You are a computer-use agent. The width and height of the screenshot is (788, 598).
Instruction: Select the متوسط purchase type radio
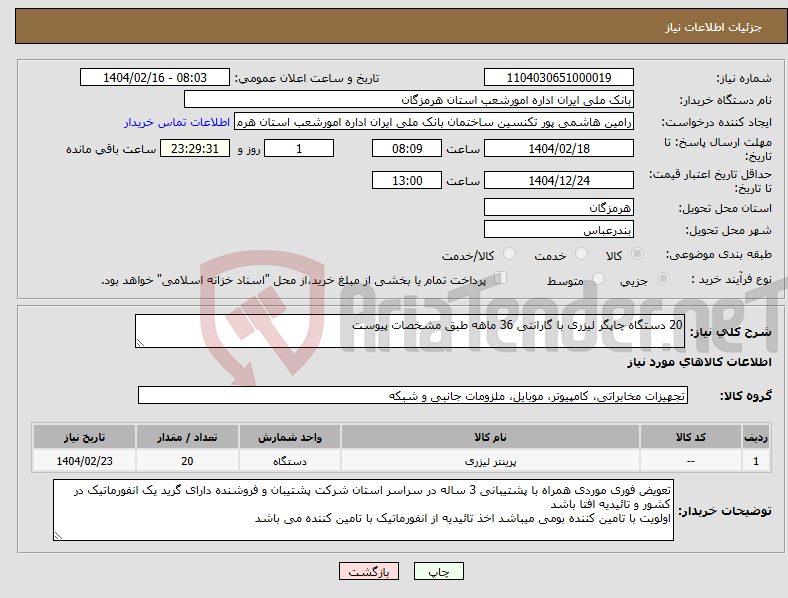(x=598, y=279)
